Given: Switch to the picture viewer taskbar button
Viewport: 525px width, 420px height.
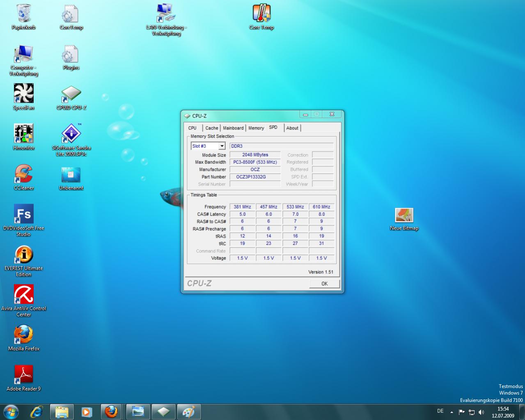Looking at the screenshot, I should point(138,411).
